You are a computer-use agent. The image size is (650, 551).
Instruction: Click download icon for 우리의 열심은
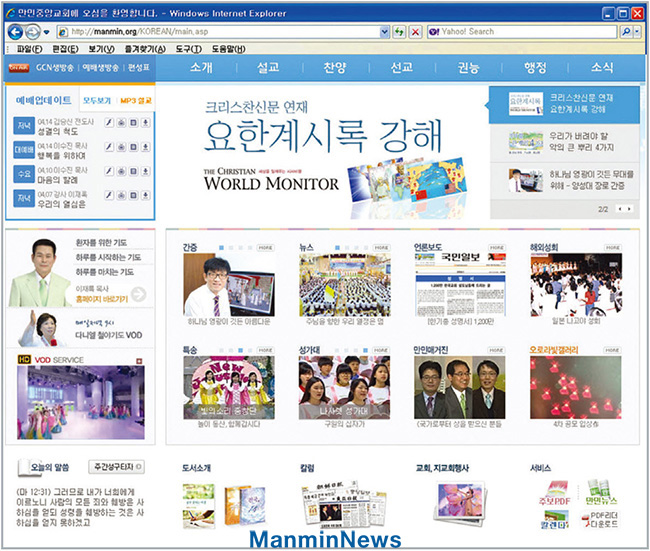(x=146, y=195)
